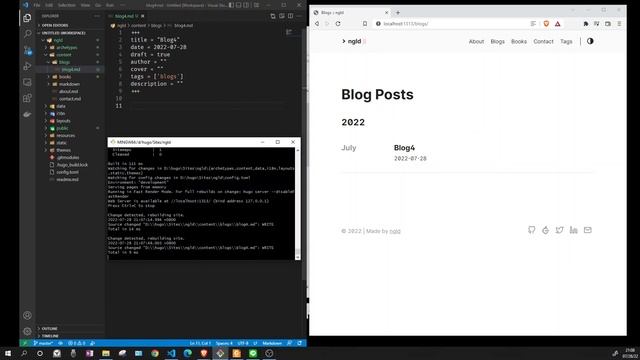Open the Contact link in blog navigation
640x360 pixels.
click(543, 41)
